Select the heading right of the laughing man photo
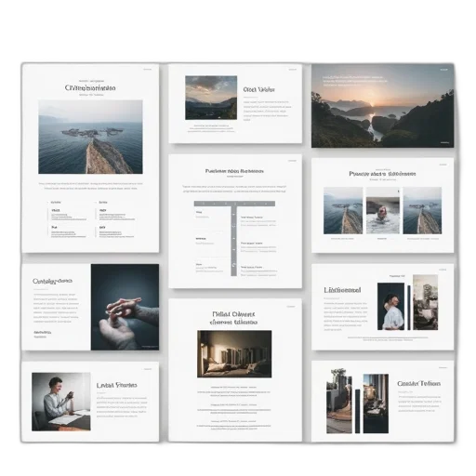This screenshot has height=476, width=476. click(116, 385)
